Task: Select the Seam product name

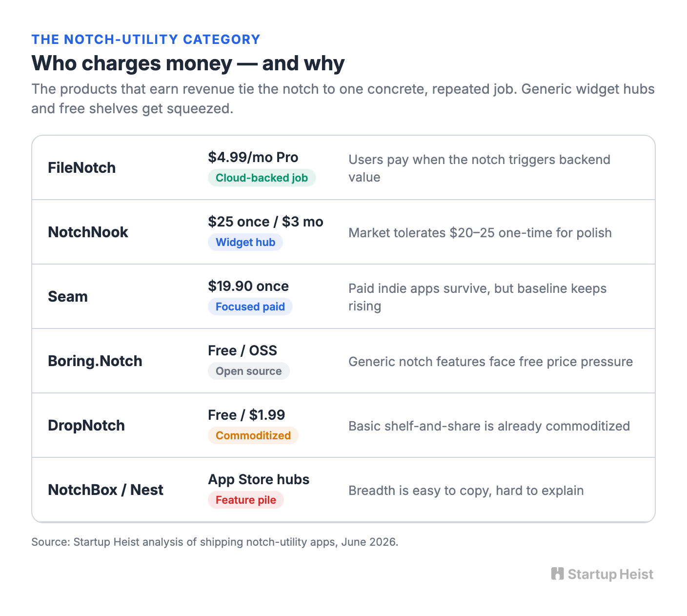Action: coord(68,296)
